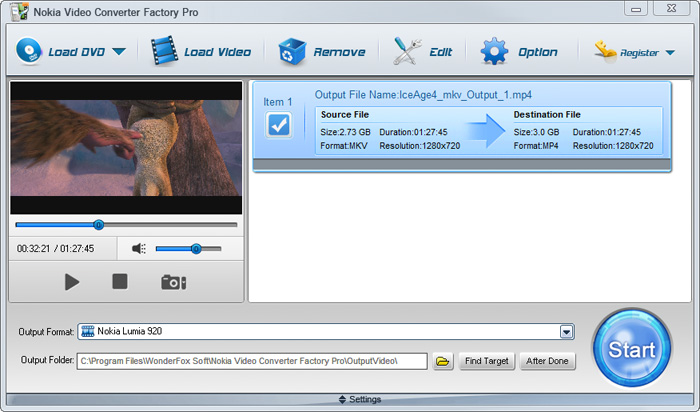700x412 pixels.
Task: Expand the Register dropdown arrow
Action: [x=670, y=53]
